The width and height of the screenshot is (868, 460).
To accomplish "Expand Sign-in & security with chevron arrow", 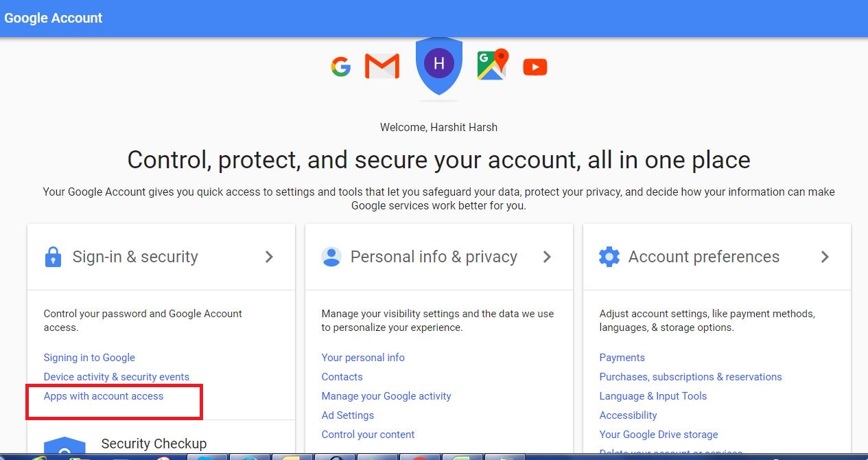I will (270, 257).
